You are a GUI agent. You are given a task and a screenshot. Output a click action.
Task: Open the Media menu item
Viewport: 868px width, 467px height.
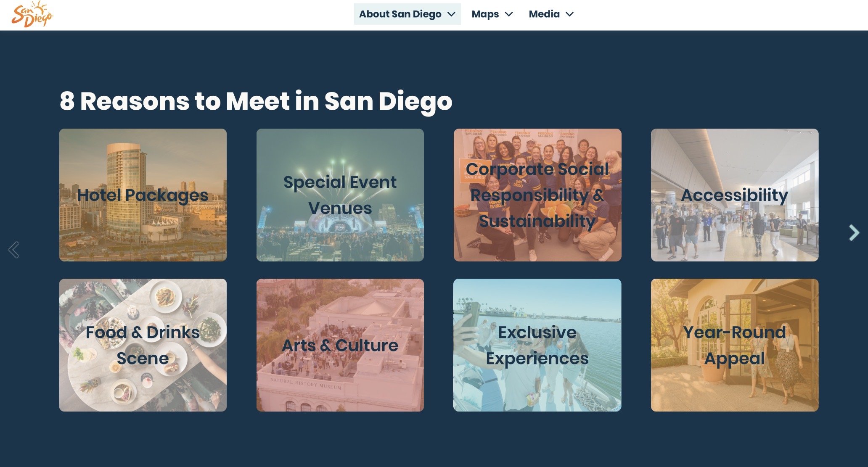[x=551, y=14]
